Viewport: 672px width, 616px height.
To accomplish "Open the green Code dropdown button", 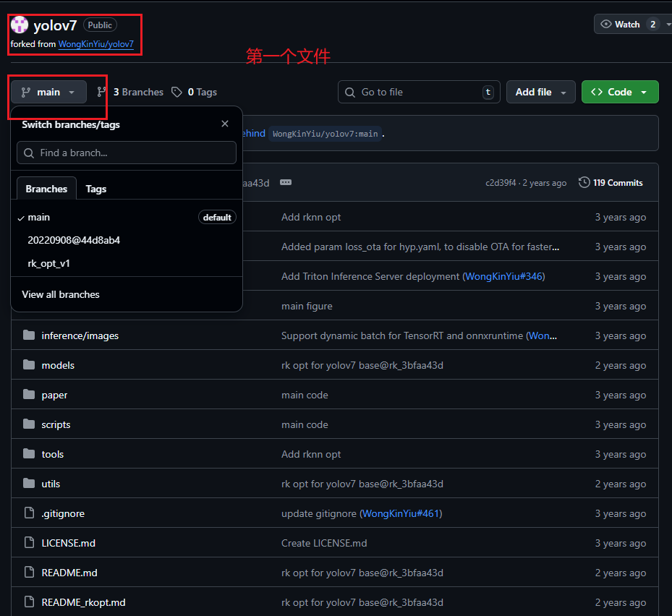I will (x=619, y=92).
